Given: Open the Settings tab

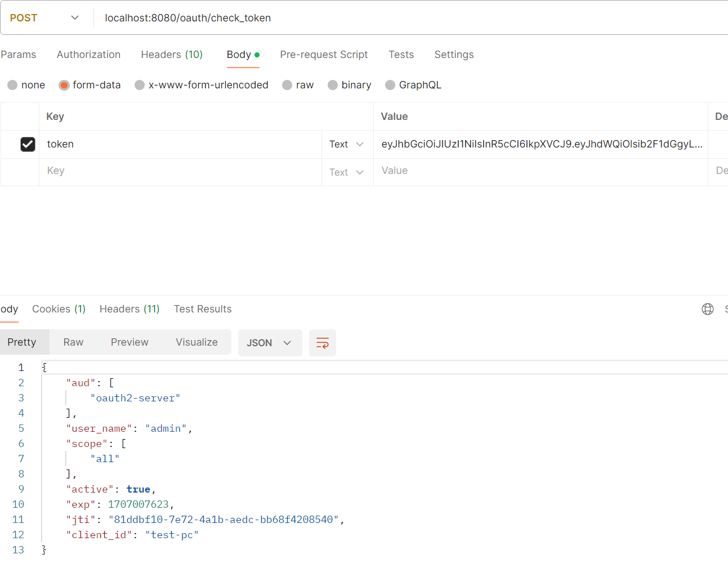Looking at the screenshot, I should coord(454,55).
